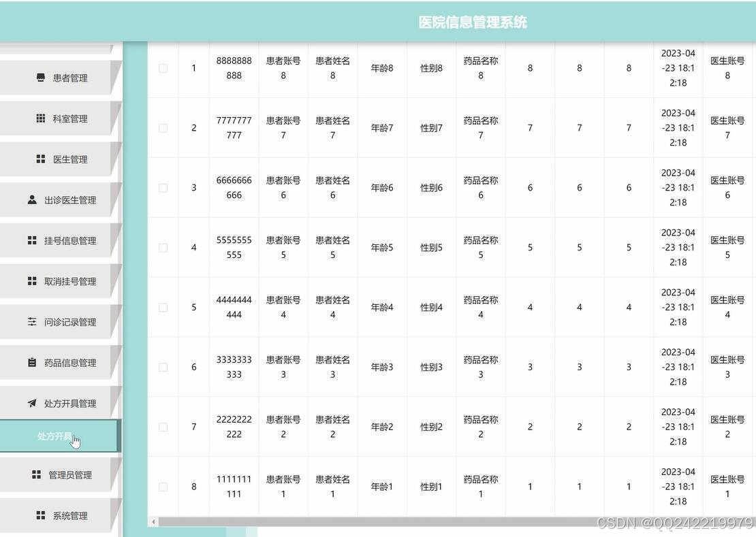756x537 pixels.
Task: Click the 出诊医生管理 person icon
Action: click(x=31, y=200)
